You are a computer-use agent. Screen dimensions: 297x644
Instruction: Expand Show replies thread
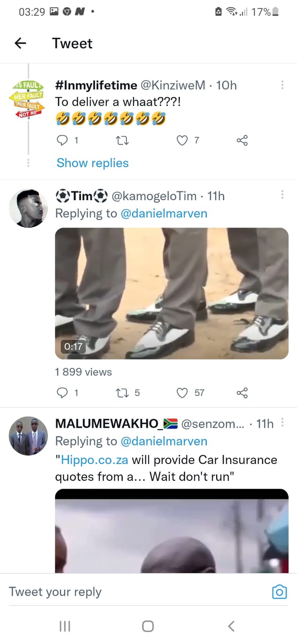(92, 163)
